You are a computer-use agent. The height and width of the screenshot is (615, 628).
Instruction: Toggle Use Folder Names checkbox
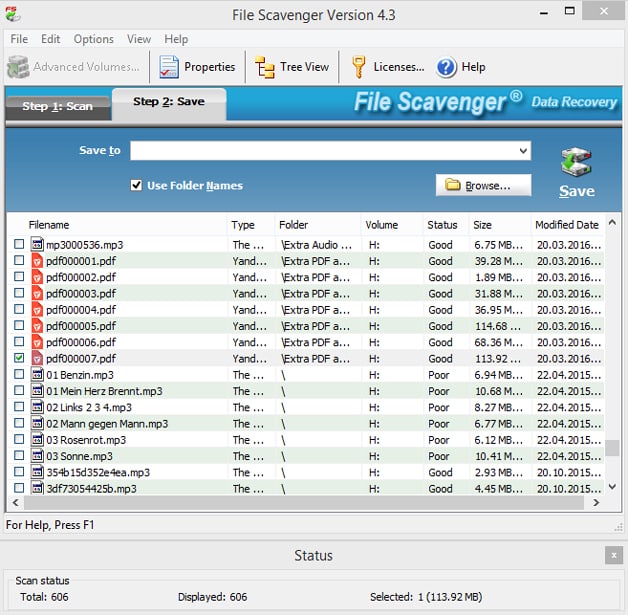pos(136,185)
